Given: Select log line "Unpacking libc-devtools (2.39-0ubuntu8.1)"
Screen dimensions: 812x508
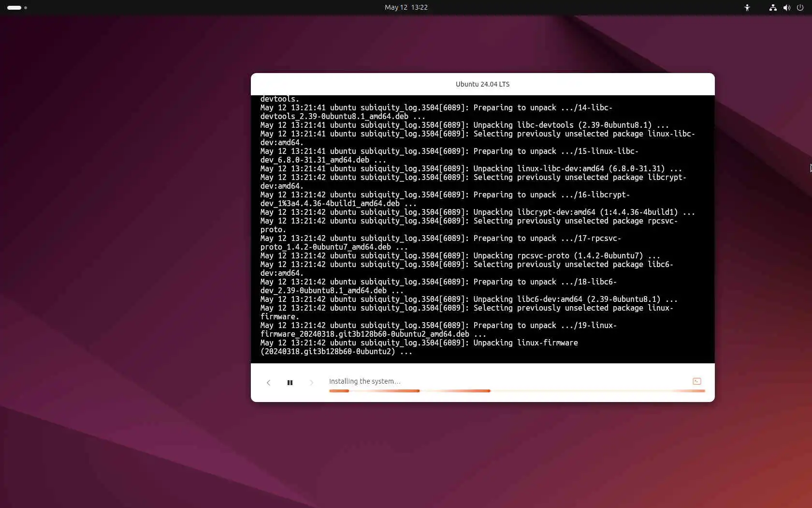Looking at the screenshot, I should (464, 125).
